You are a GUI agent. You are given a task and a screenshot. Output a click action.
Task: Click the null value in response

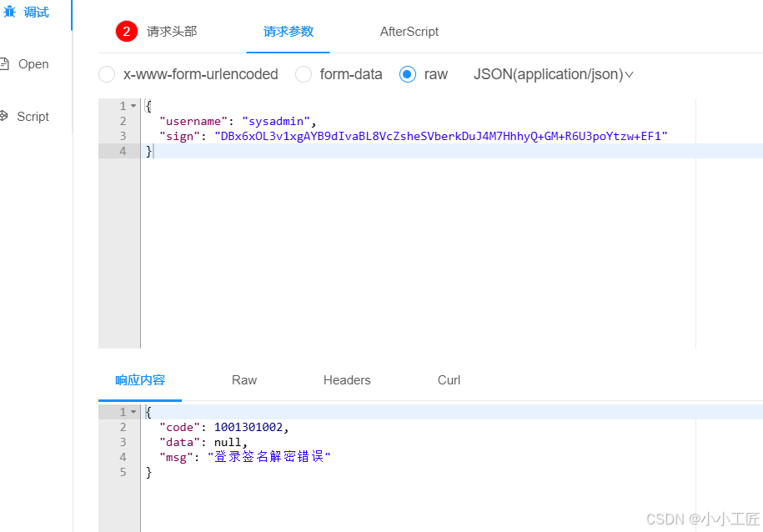(228, 443)
